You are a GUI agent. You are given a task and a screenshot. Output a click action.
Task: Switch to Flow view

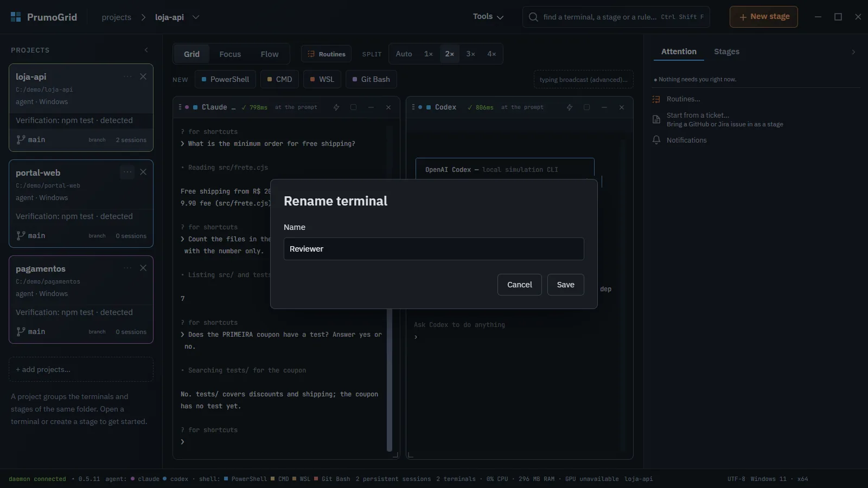(270, 54)
